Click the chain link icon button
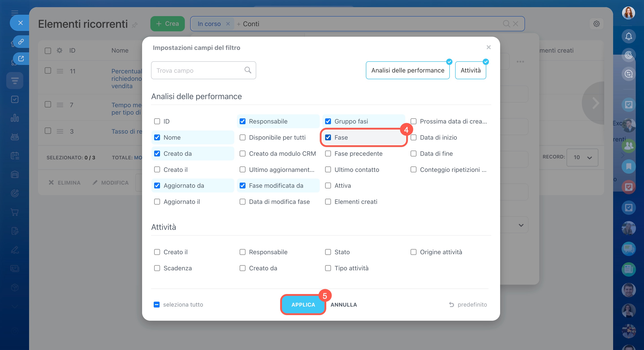Screen dimensions: 644x350 (21, 41)
